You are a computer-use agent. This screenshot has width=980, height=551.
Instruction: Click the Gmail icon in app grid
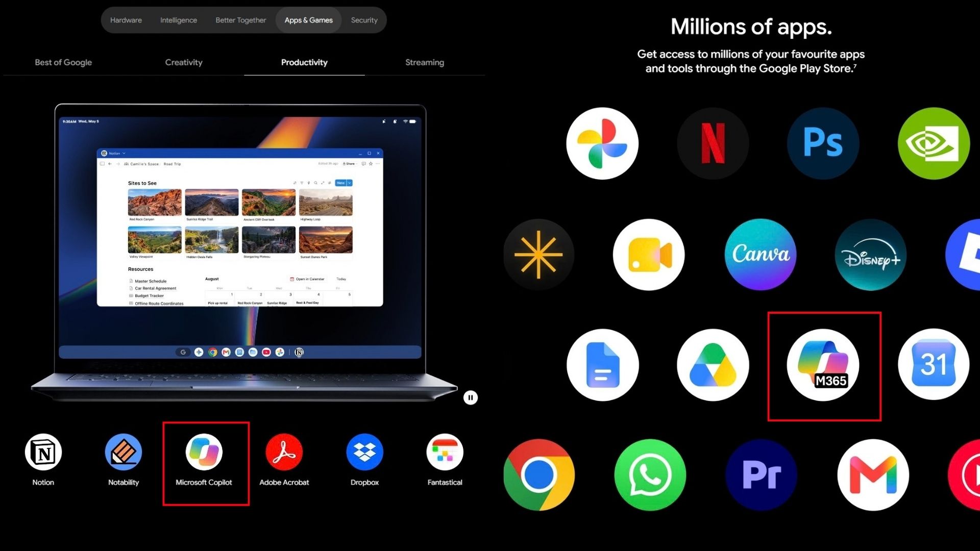tap(873, 475)
